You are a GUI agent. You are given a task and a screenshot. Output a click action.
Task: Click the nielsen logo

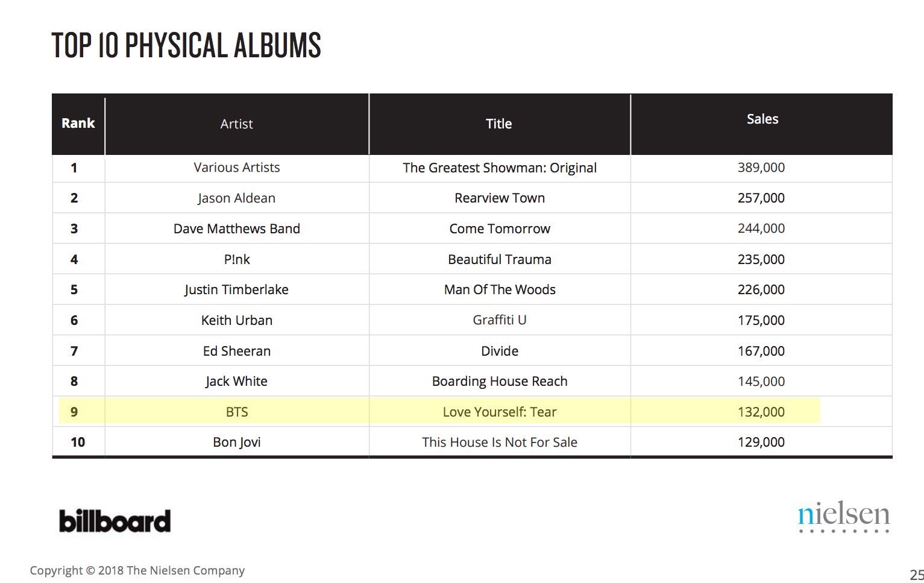tap(843, 517)
